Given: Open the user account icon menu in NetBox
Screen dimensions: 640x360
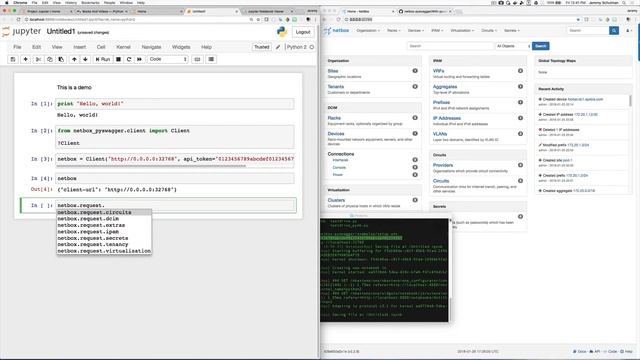Looking at the screenshot, I should 629,31.
